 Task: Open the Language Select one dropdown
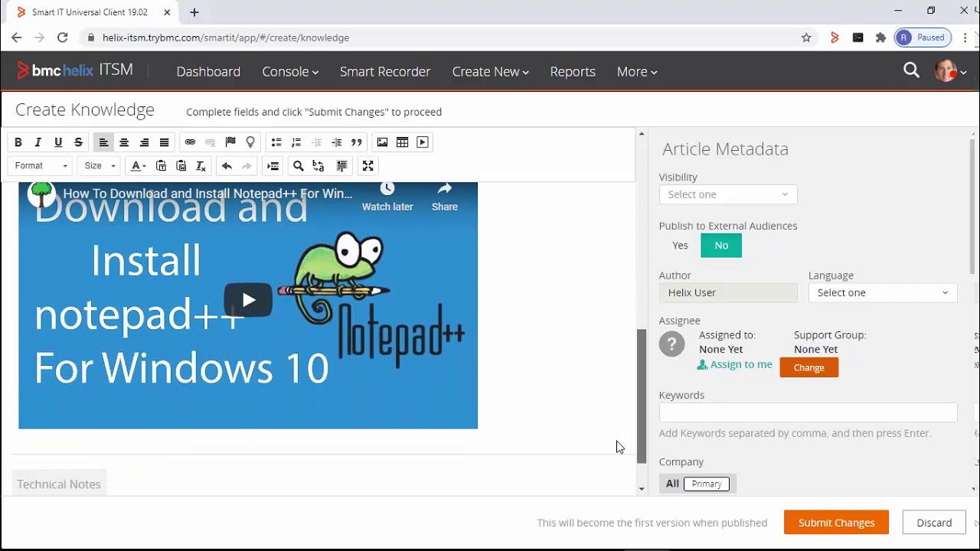(x=883, y=292)
